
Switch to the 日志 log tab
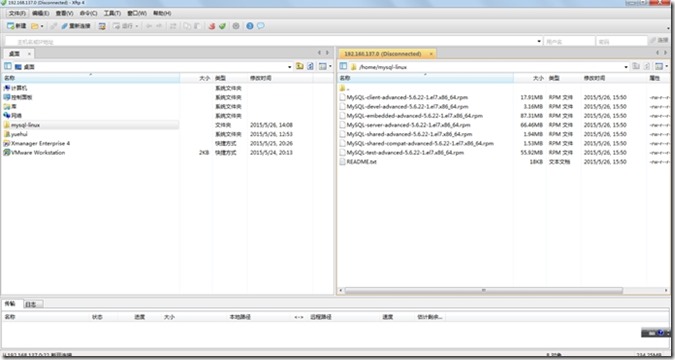[32, 304]
